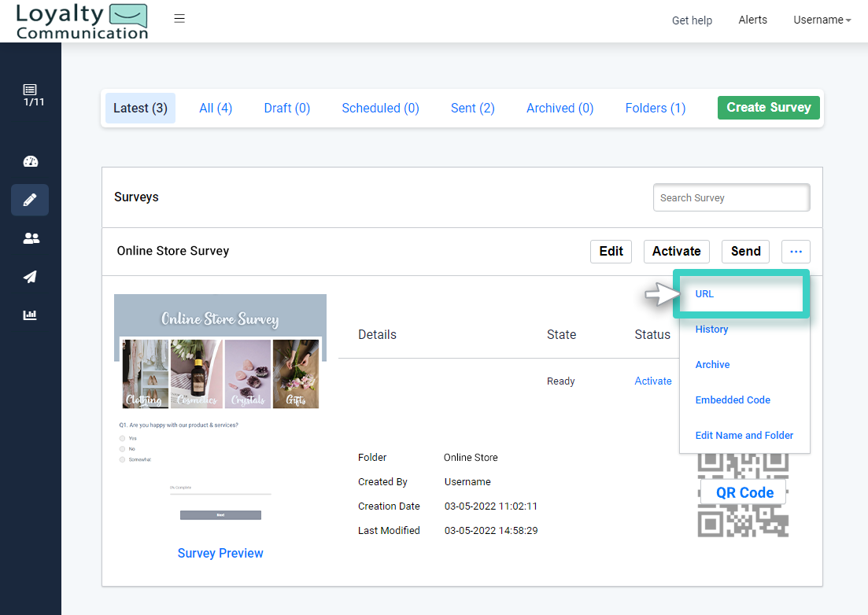Click the Create Survey button
868x615 pixels.
pyautogui.click(x=768, y=107)
